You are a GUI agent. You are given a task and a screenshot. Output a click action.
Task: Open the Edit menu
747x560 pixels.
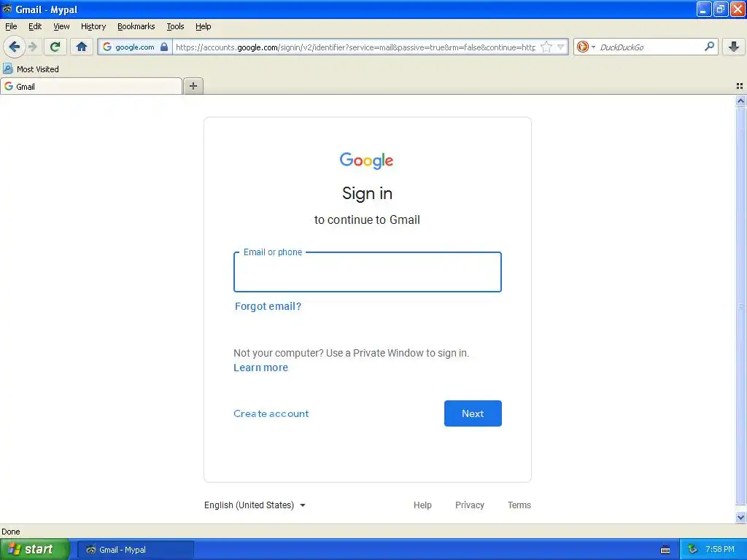tap(35, 26)
